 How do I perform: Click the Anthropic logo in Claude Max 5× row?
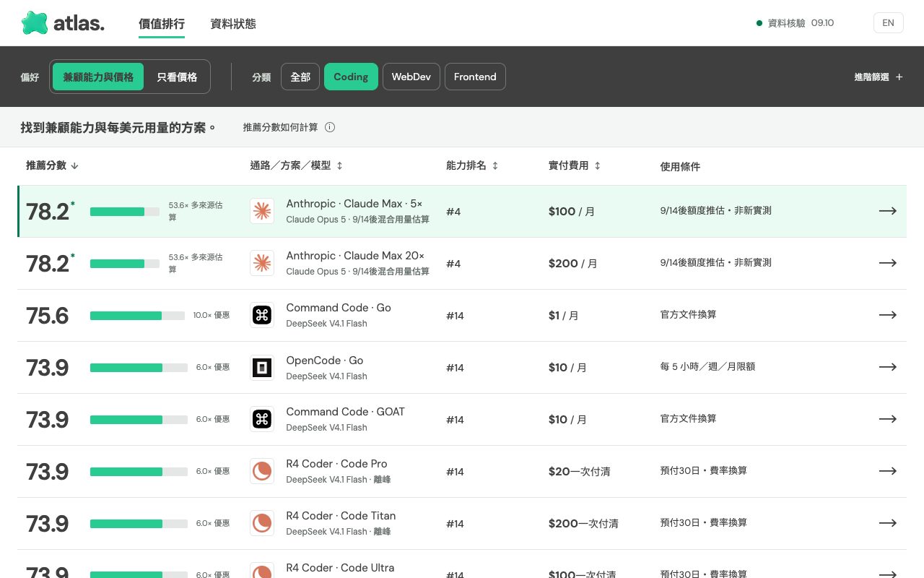[262, 211]
